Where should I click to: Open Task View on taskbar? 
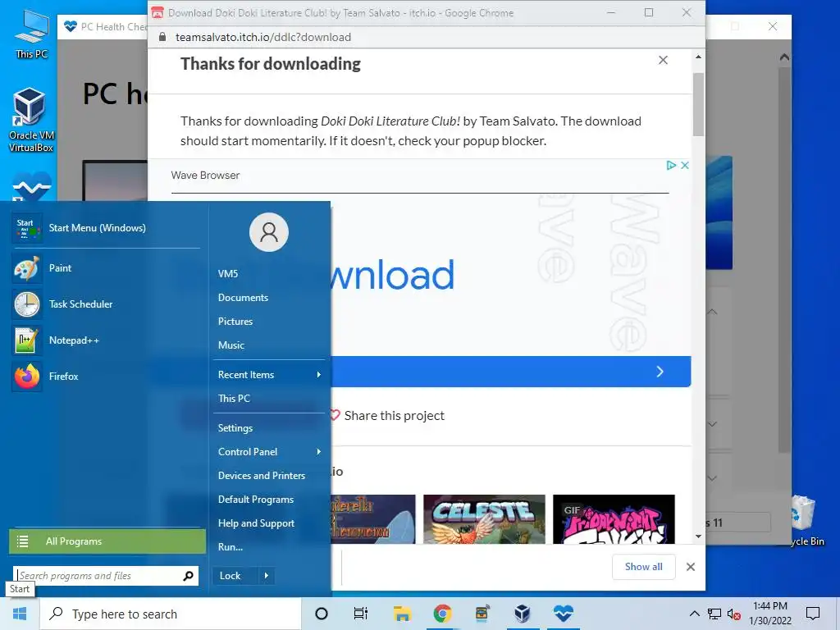361,614
